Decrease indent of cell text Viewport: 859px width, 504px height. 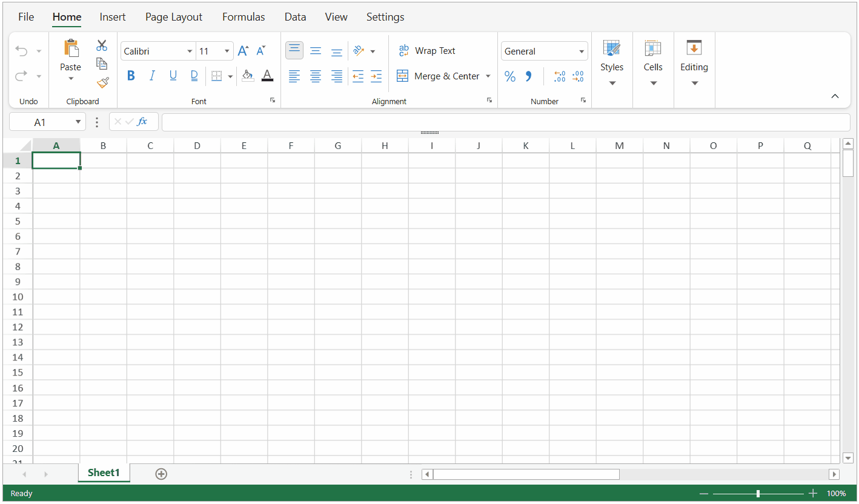click(358, 76)
